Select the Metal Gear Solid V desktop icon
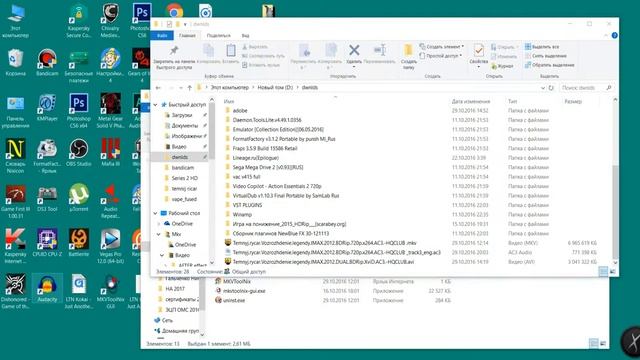 (110, 111)
